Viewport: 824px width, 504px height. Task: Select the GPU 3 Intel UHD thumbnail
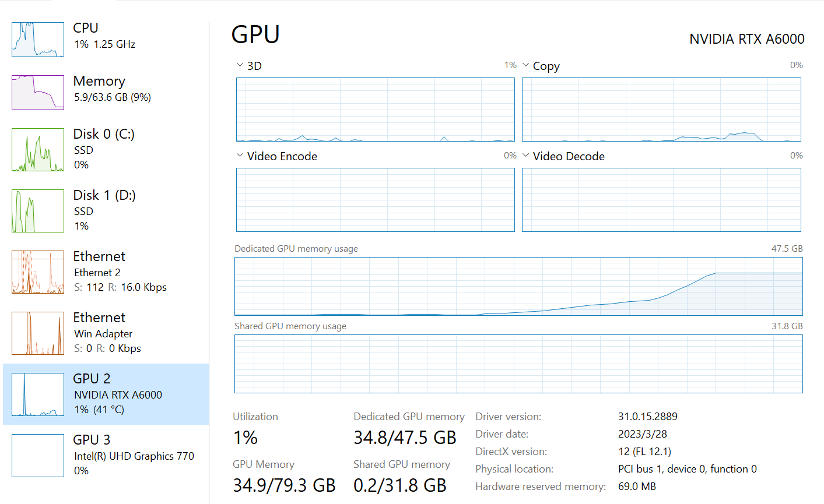click(x=38, y=456)
